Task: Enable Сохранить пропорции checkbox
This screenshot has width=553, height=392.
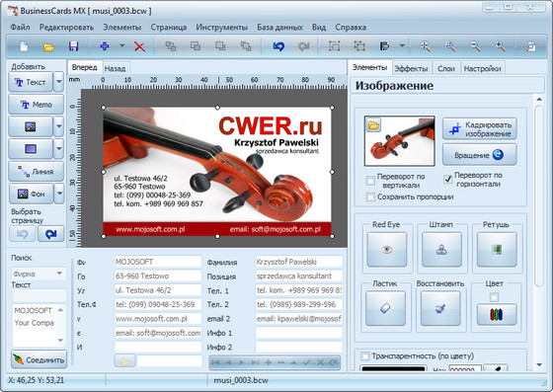Action: [x=370, y=196]
